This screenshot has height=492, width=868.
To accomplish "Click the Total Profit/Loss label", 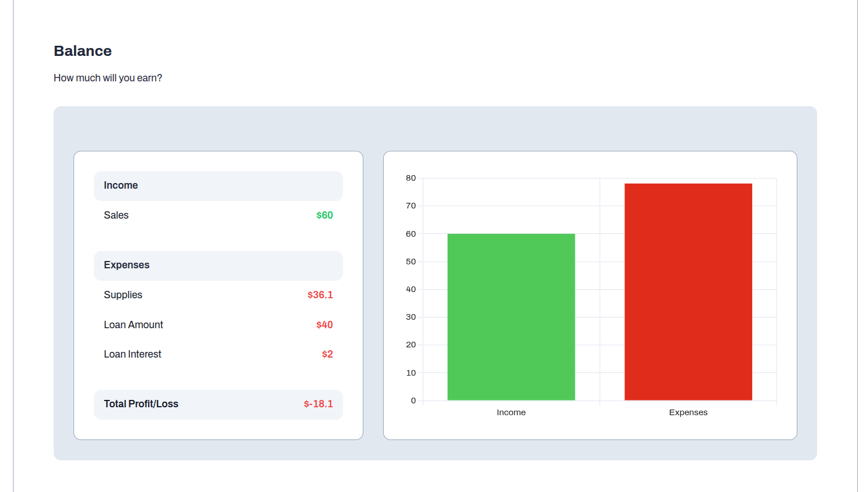I will point(141,404).
